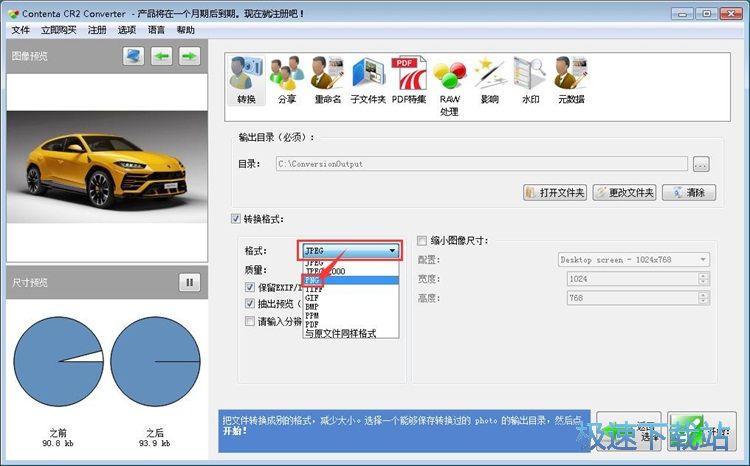750x466 pixels.
Task: Pause the size preview
Action: 189,282
